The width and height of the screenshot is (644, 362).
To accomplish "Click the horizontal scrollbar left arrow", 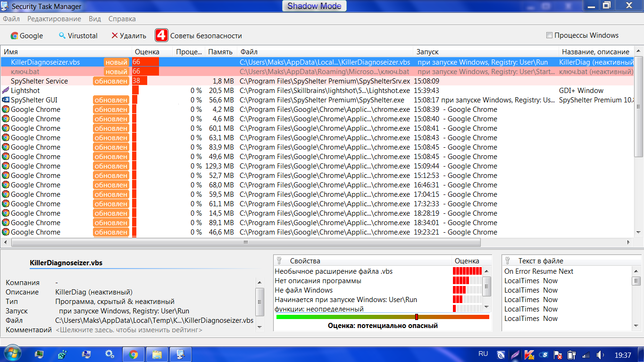I will 6,242.
